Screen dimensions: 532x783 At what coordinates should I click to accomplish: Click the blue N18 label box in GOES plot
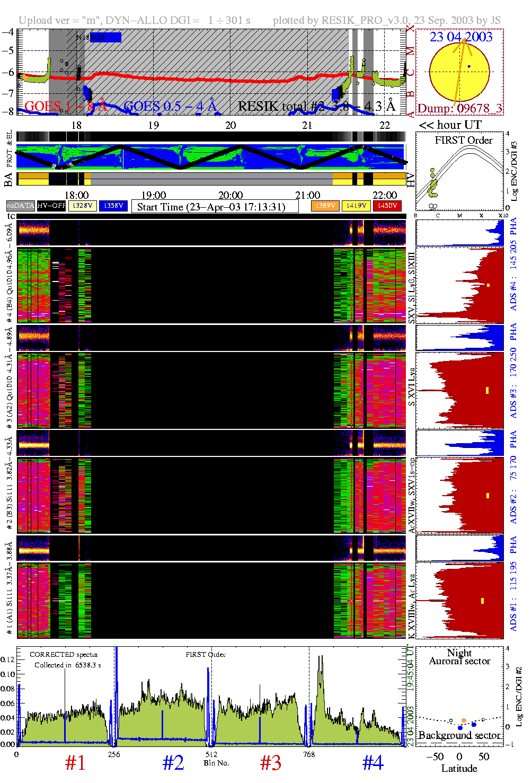click(105, 38)
